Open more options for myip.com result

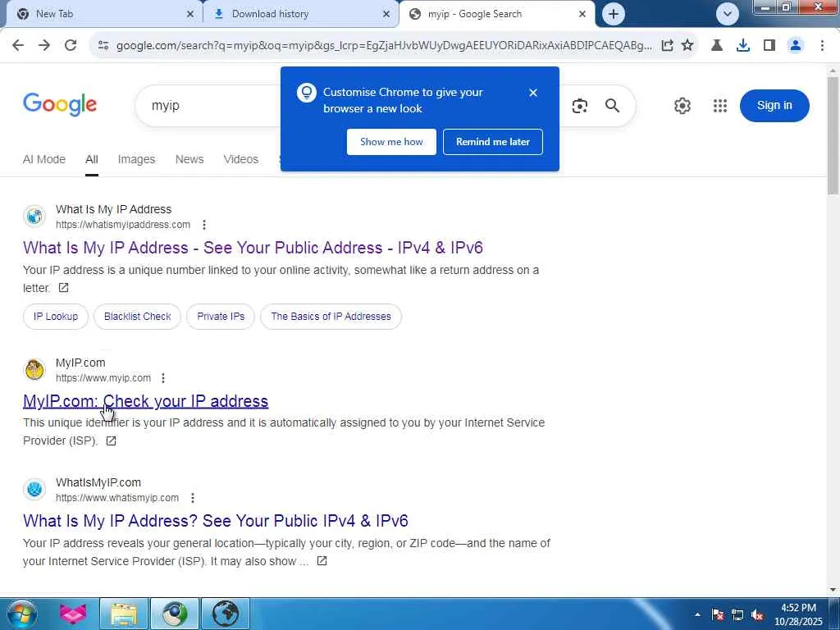[163, 378]
